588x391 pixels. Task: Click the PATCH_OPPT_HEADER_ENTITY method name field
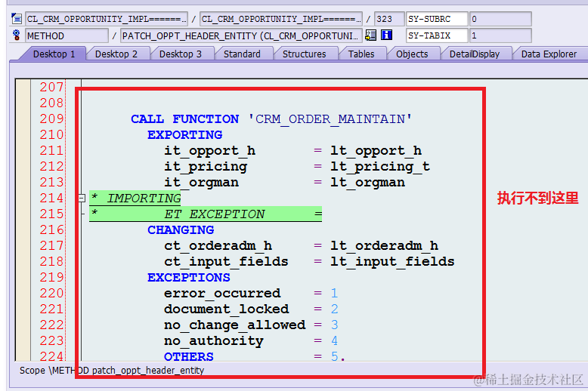pyautogui.click(x=241, y=35)
